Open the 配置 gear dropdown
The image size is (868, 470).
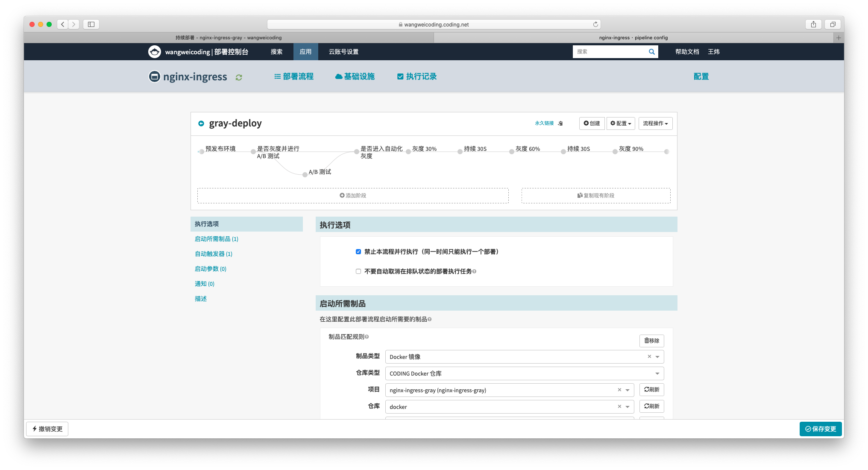(621, 123)
